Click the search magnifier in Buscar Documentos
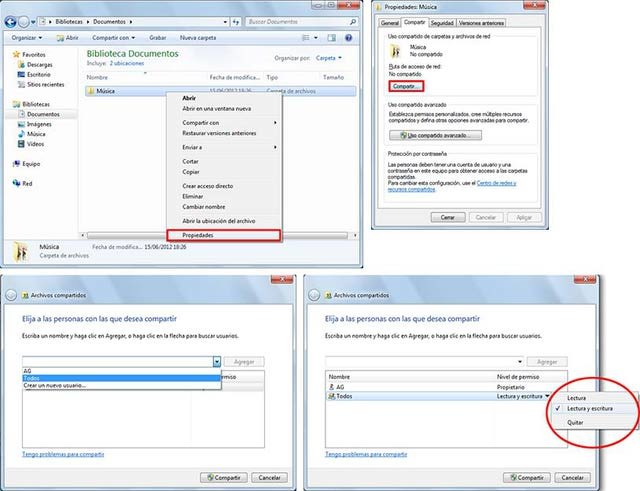The height and width of the screenshot is (491, 640). [353, 22]
